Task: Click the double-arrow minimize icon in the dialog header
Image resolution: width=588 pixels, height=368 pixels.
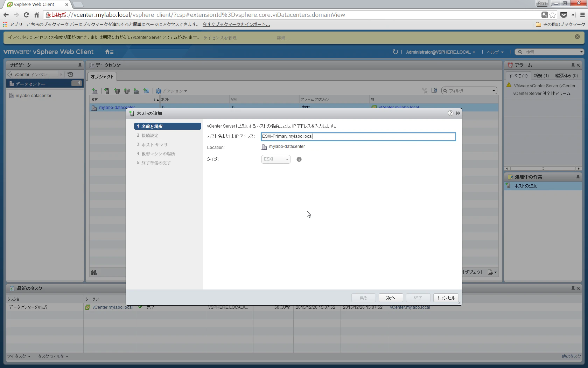Action: coord(458,113)
